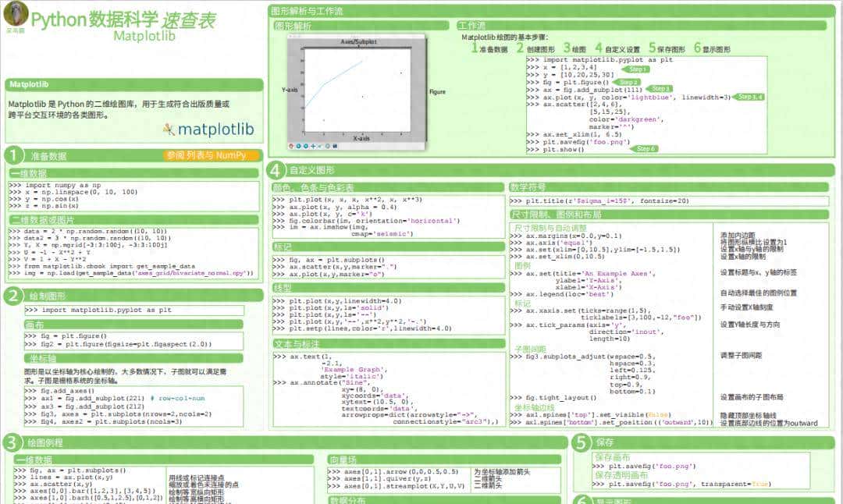Click the green Step 6 tag
843x504 pixels.
[x=644, y=148]
